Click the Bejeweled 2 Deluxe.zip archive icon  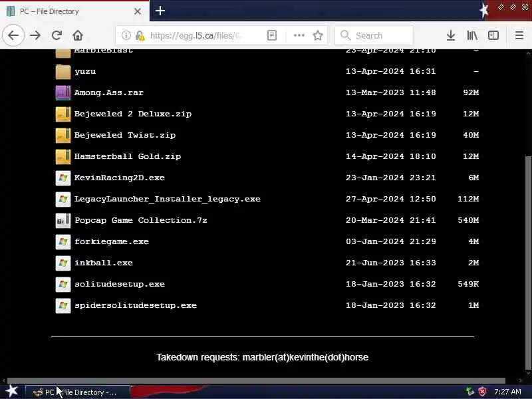tap(63, 114)
